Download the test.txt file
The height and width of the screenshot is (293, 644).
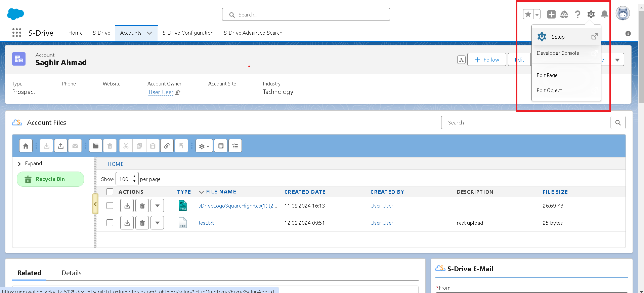coord(127,223)
